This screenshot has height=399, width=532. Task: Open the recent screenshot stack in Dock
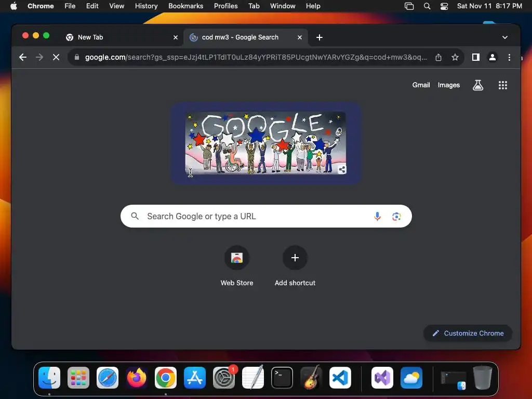[453, 380]
